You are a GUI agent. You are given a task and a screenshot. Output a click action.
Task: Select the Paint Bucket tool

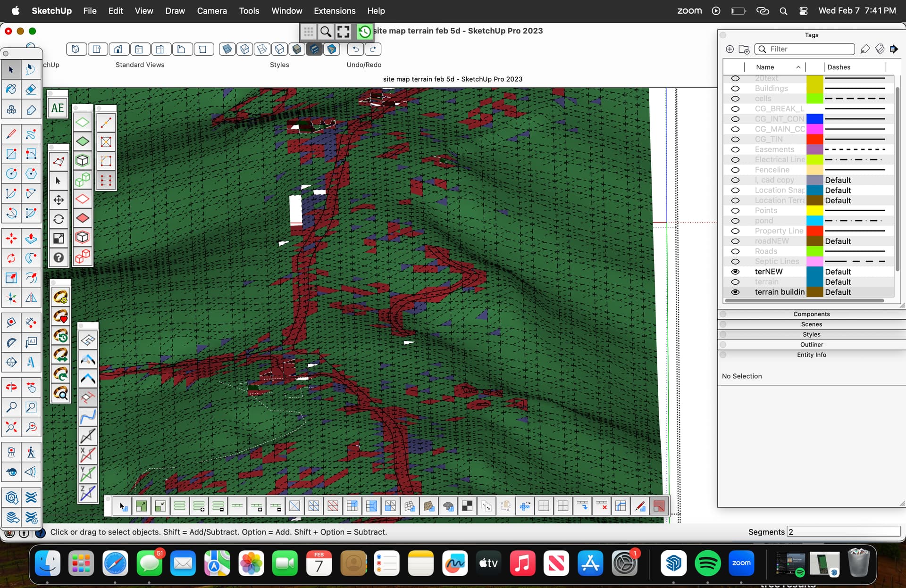click(11, 89)
